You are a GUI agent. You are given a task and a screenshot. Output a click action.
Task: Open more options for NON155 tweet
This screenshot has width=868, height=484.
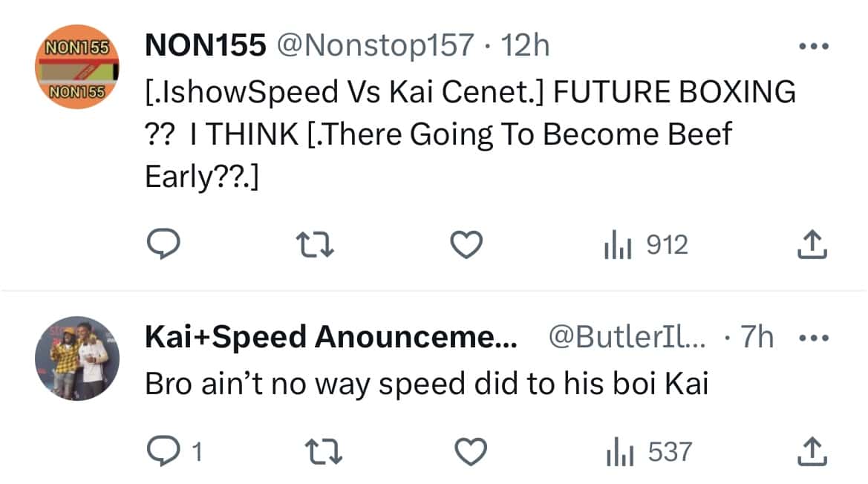pyautogui.click(x=812, y=46)
